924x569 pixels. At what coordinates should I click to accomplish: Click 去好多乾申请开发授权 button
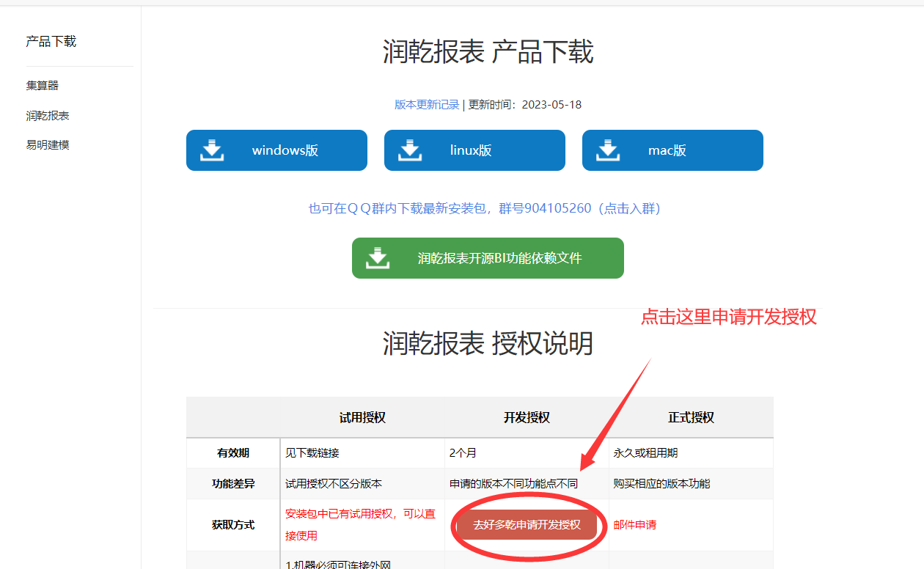(527, 525)
